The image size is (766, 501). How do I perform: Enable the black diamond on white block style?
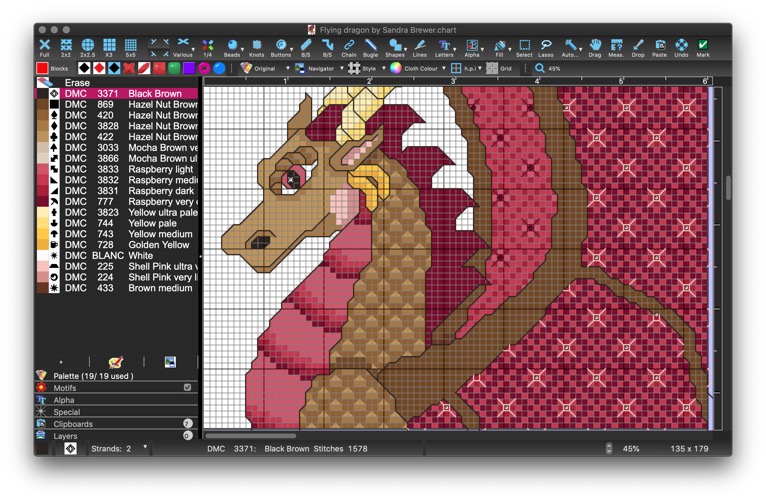tap(84, 68)
